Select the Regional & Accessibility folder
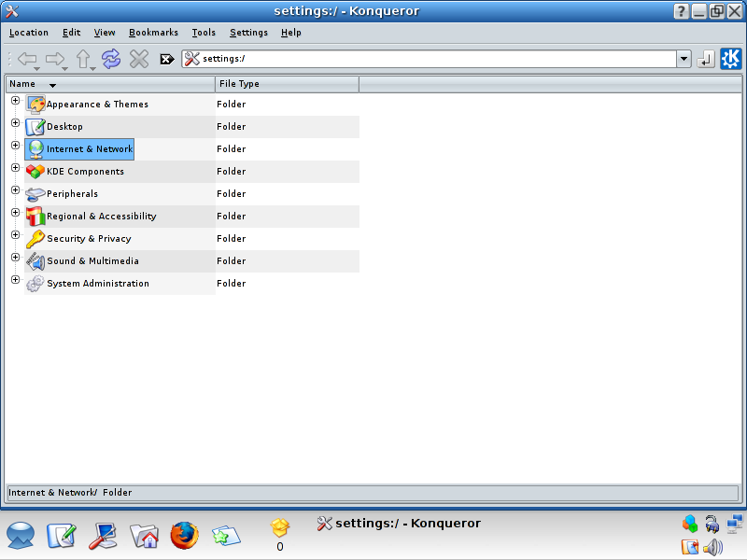Image resolution: width=747 pixels, height=560 pixels. pos(101,217)
